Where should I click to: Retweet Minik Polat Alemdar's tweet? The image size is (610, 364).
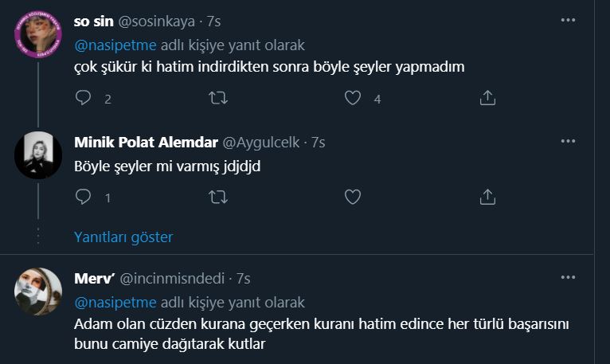pyautogui.click(x=217, y=196)
